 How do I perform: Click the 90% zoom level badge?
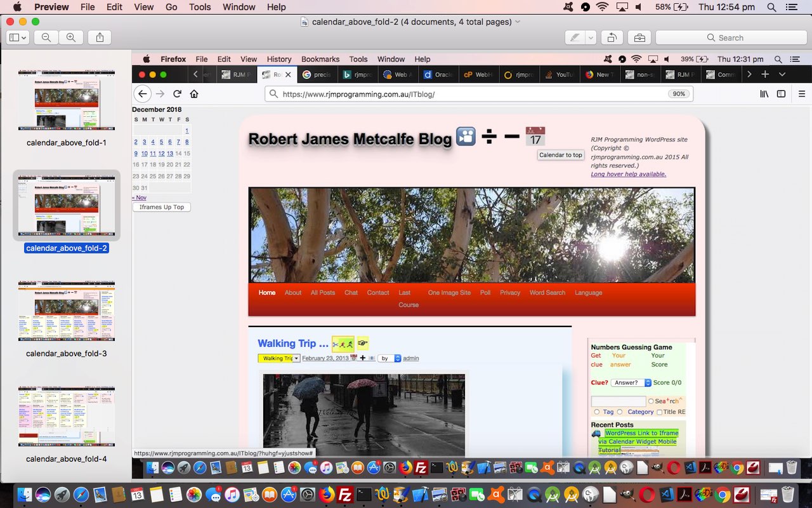click(679, 94)
